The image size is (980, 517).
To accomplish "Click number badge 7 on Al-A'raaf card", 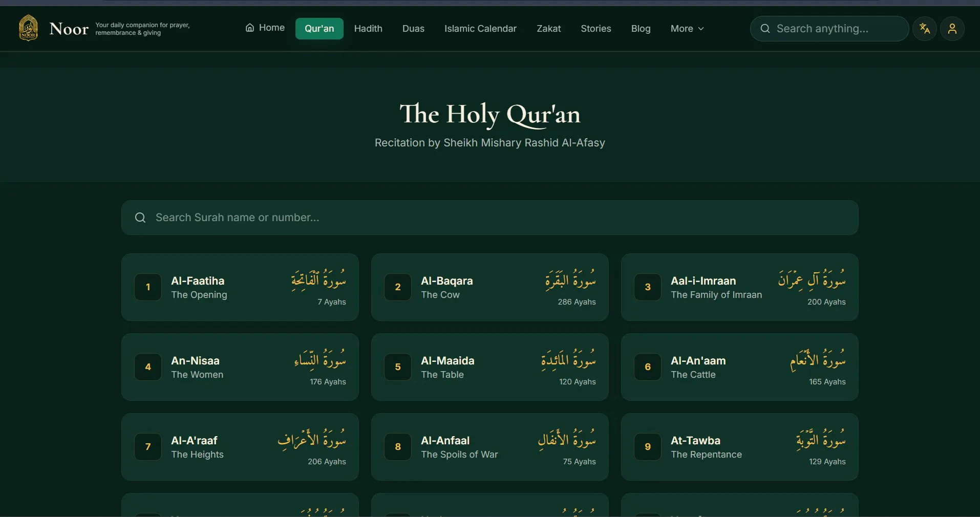I will click(148, 447).
